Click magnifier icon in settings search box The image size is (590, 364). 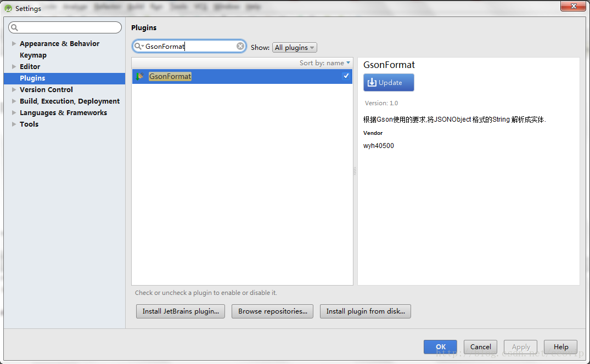pyautogui.click(x=15, y=27)
